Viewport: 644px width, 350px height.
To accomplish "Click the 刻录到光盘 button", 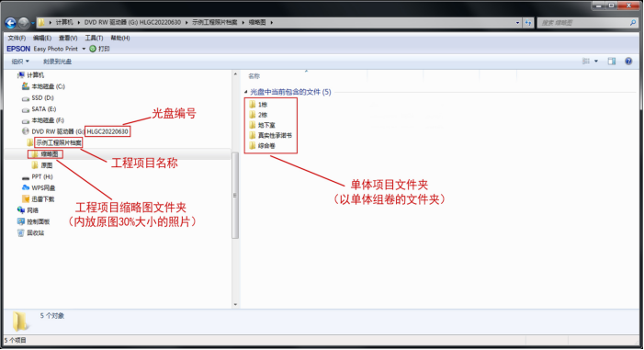I will coord(57,62).
